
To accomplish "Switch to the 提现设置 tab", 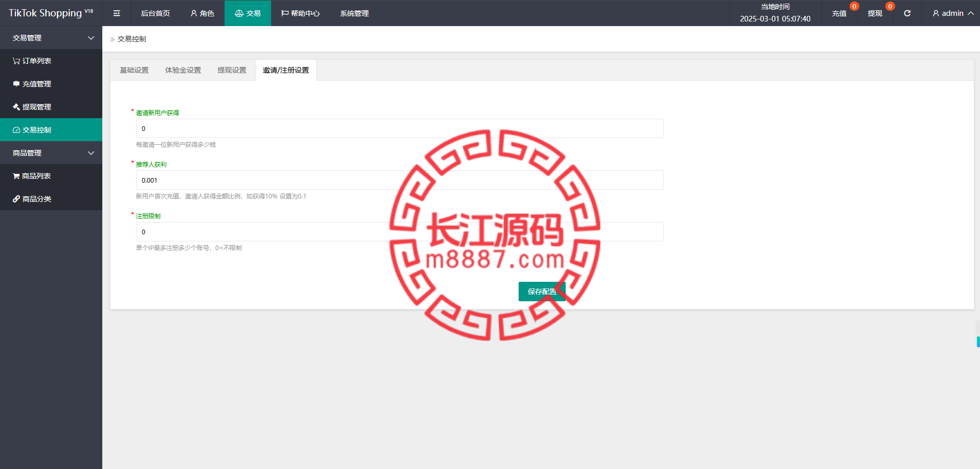I will (232, 70).
